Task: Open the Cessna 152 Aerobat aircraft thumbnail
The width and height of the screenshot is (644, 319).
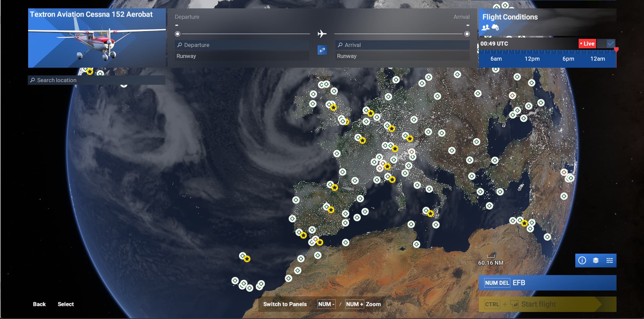Action: [97, 38]
